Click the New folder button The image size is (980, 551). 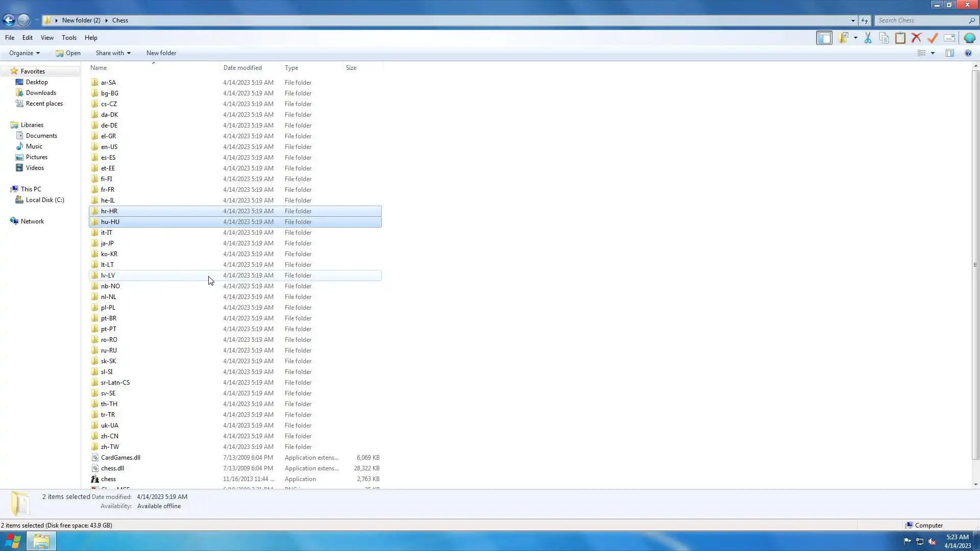(x=161, y=53)
